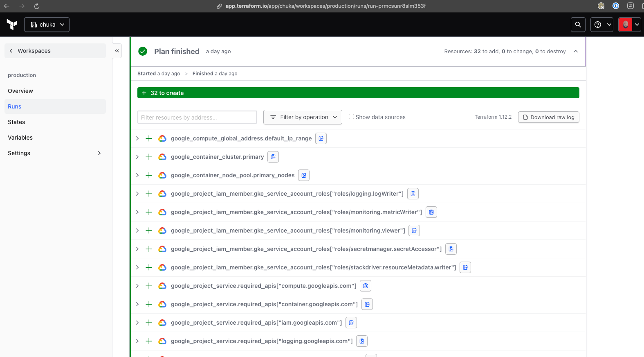The image size is (644, 357).
Task: Copy address of google_container_cluster.primary
Action: pyautogui.click(x=273, y=157)
